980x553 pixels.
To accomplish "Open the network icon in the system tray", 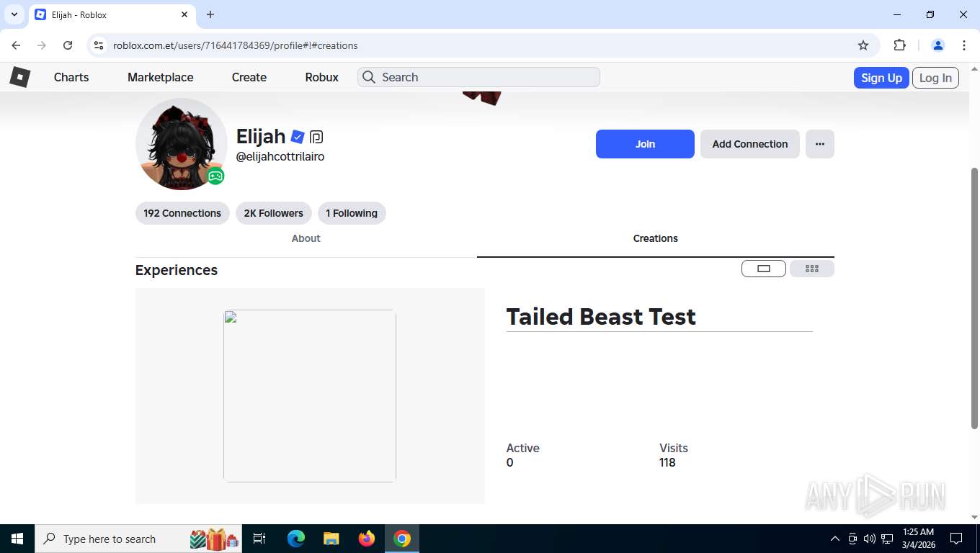I will [887, 539].
